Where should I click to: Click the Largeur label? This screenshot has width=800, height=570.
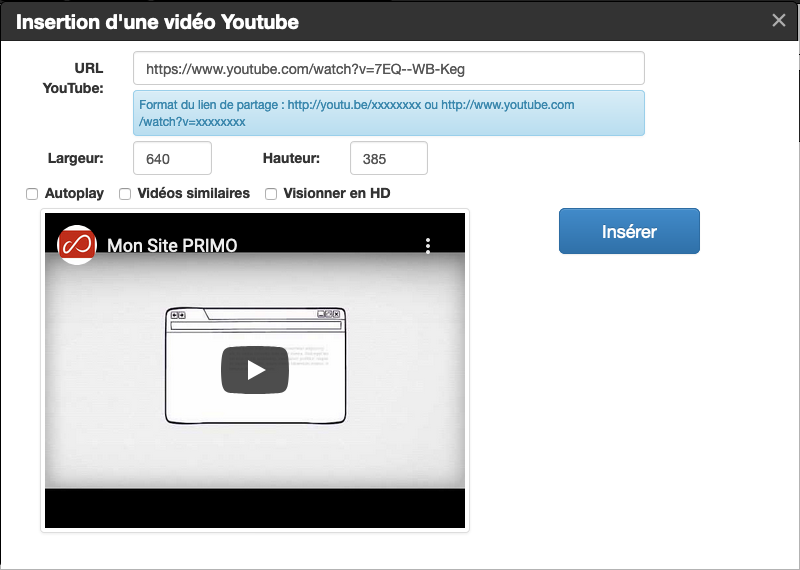tap(76, 158)
